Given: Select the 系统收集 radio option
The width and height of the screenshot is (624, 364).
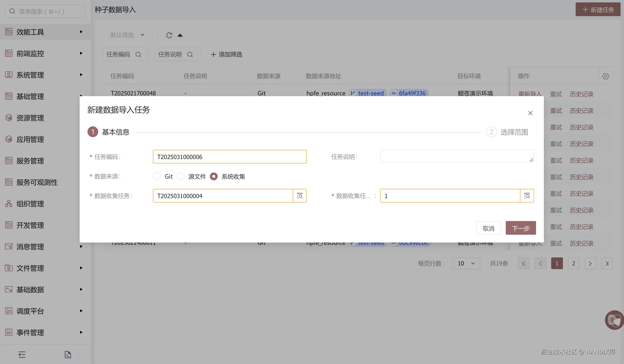Looking at the screenshot, I should click(x=214, y=176).
